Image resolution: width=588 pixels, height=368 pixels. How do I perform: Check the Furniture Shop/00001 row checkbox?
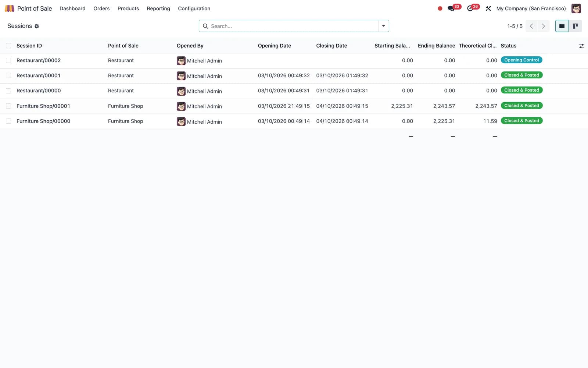8,106
